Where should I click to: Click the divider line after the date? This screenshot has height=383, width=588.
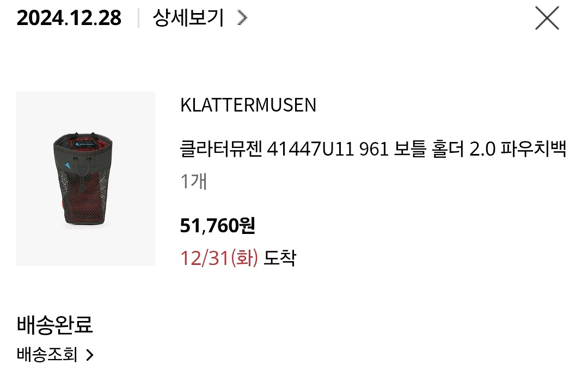(x=138, y=17)
